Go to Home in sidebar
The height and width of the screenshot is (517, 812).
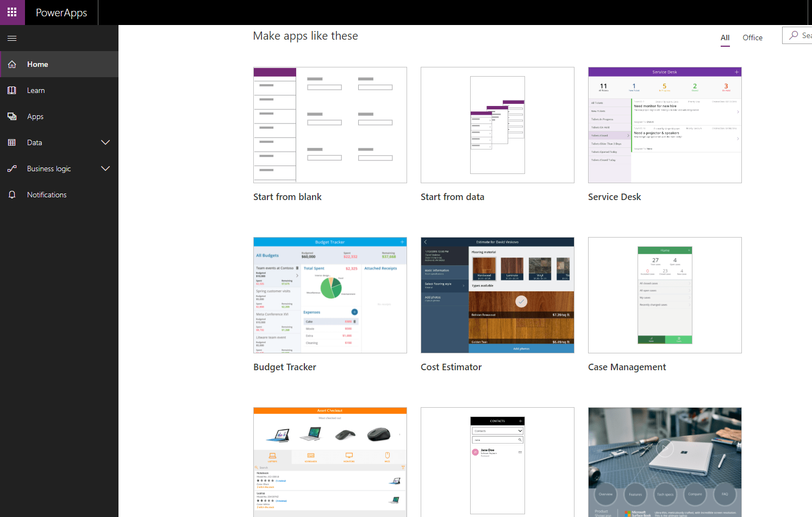(x=59, y=64)
